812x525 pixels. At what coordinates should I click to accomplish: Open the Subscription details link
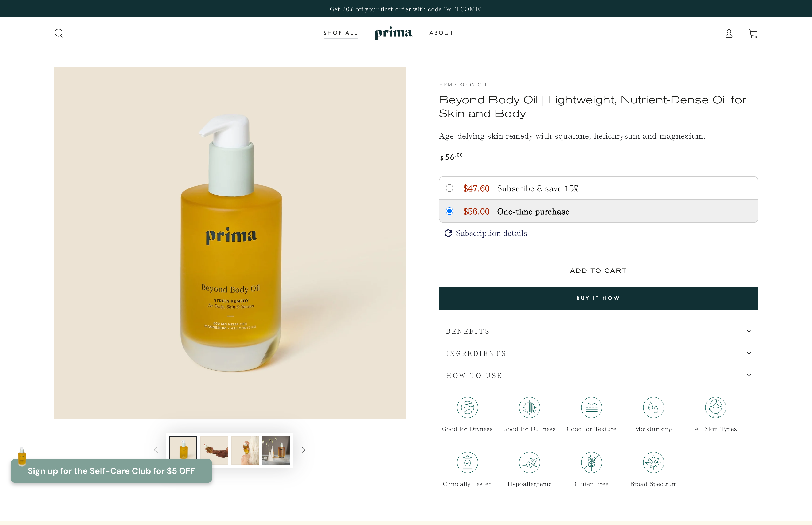click(x=491, y=233)
